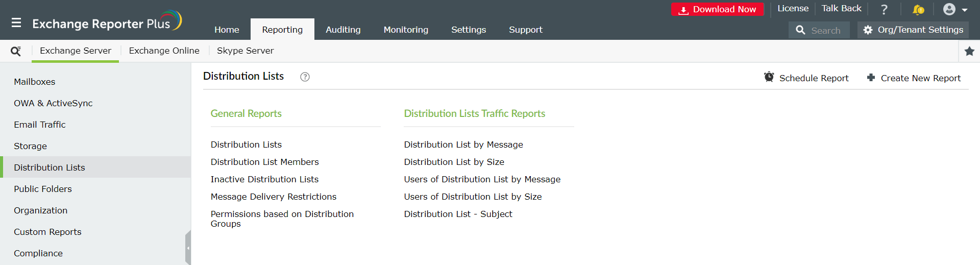Open Org/Tenant Settings
The height and width of the screenshot is (265, 980).
(913, 30)
